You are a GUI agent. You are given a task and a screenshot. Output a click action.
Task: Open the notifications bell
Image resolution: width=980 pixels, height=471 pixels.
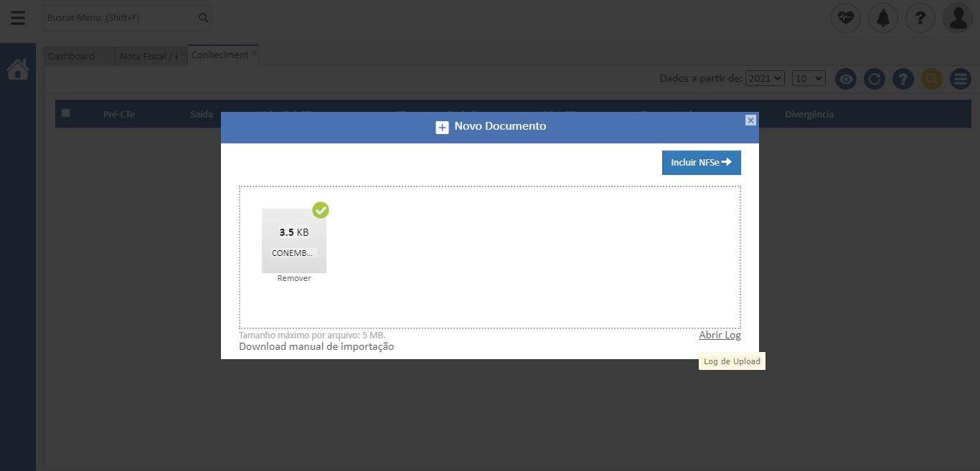(883, 18)
